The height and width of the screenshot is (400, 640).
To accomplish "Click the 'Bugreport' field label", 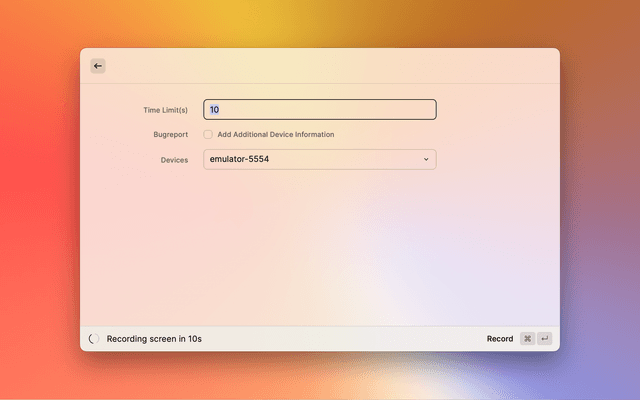I will click(x=164, y=134).
